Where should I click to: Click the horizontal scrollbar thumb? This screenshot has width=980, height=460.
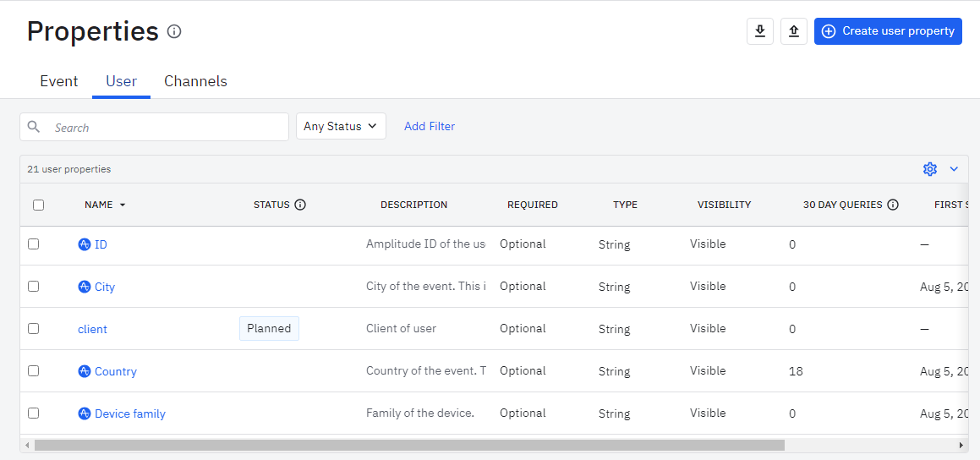click(x=409, y=445)
